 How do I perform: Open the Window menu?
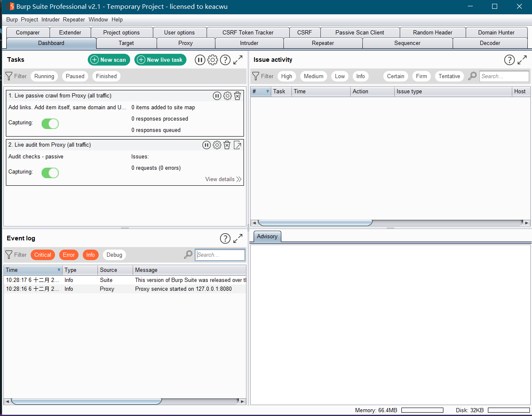point(98,19)
